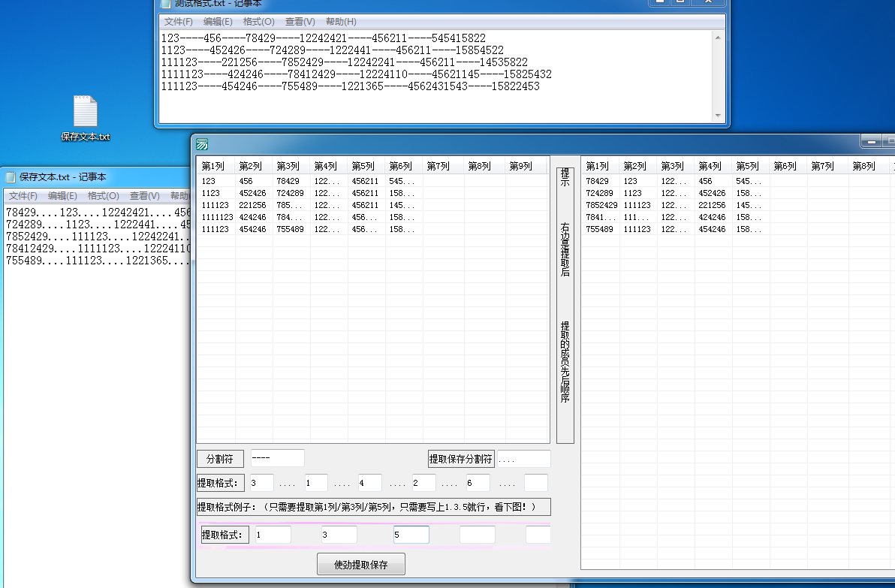Click the 提取格式例子 hint button
Image resolution: width=895 pixels, height=588 pixels.
(373, 507)
